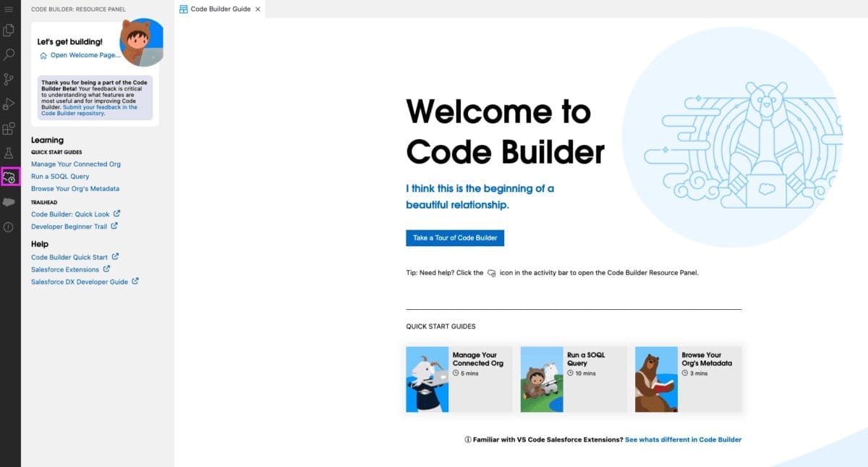Open the Run and Debug icon

point(9,104)
